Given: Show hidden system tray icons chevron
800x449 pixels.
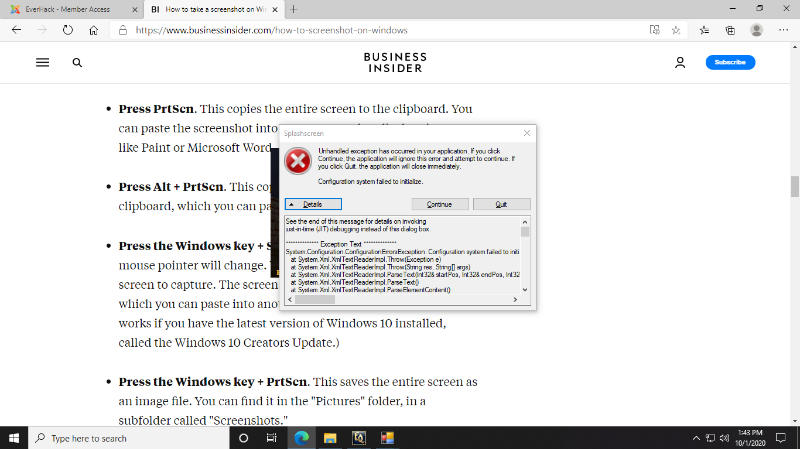Looking at the screenshot, I should pos(696,438).
